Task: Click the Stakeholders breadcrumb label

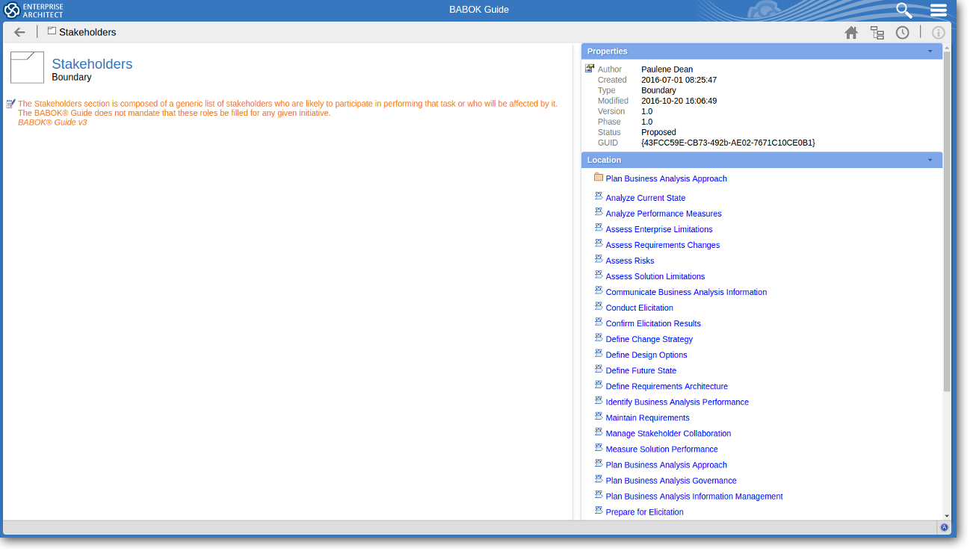Action: (87, 32)
